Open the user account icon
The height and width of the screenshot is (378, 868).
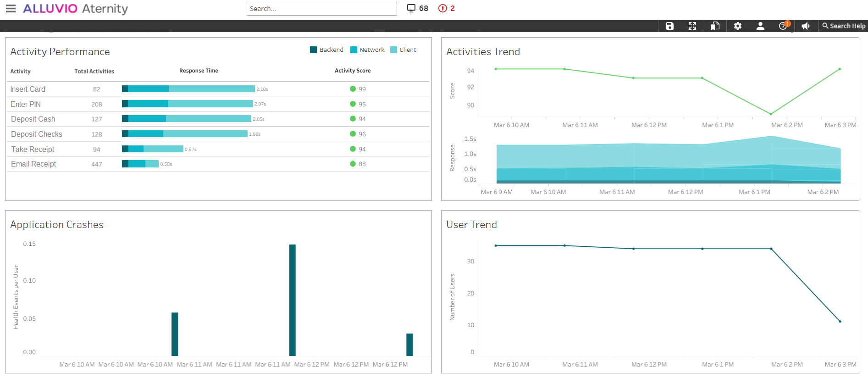(760, 26)
